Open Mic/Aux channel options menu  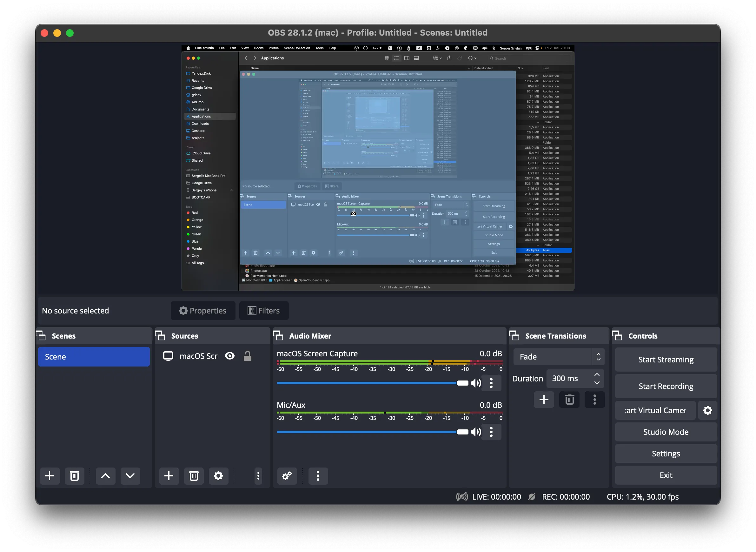pos(491,432)
